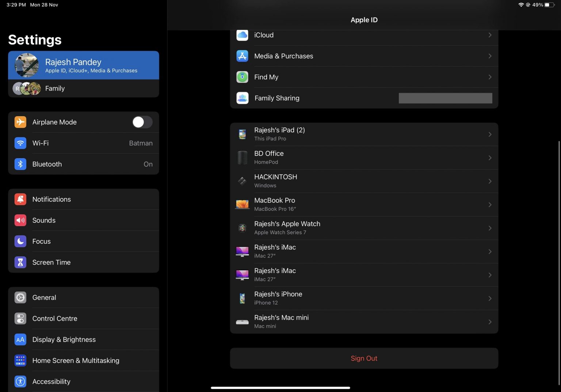Open Notifications settings
The image size is (561, 392).
(84, 199)
